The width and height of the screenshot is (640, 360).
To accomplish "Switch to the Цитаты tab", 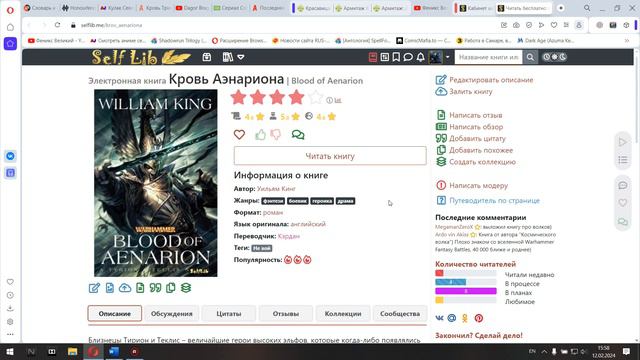I will [229, 313].
